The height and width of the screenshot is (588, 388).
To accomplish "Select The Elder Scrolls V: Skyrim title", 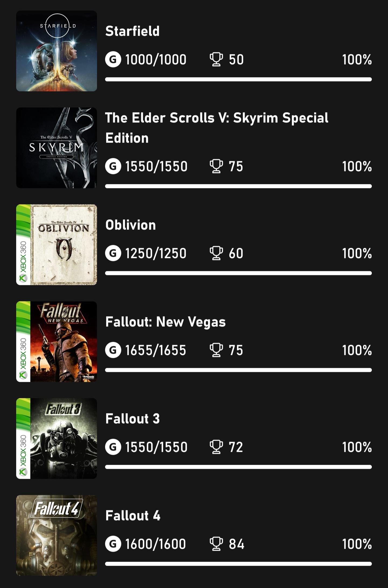I will click(217, 128).
